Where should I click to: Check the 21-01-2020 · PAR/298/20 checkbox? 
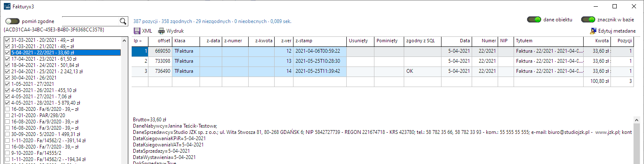tap(7, 115)
